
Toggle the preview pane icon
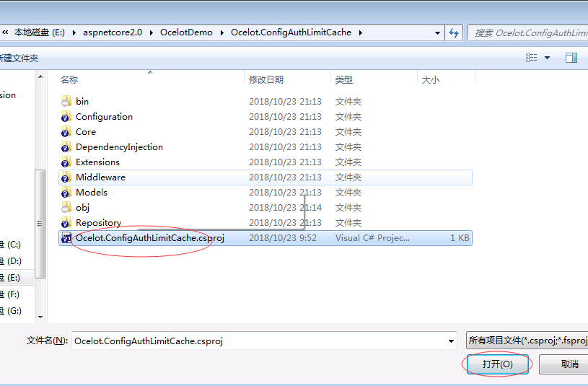tap(571, 58)
